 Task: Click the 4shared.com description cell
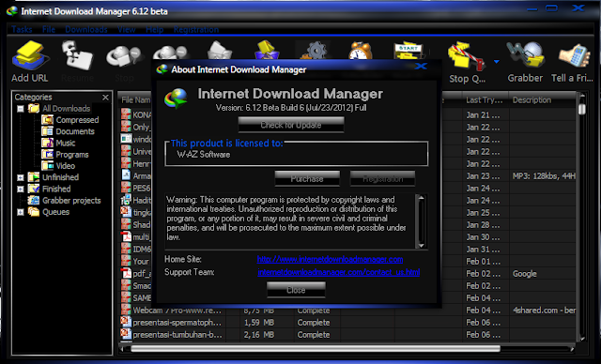pos(543,311)
